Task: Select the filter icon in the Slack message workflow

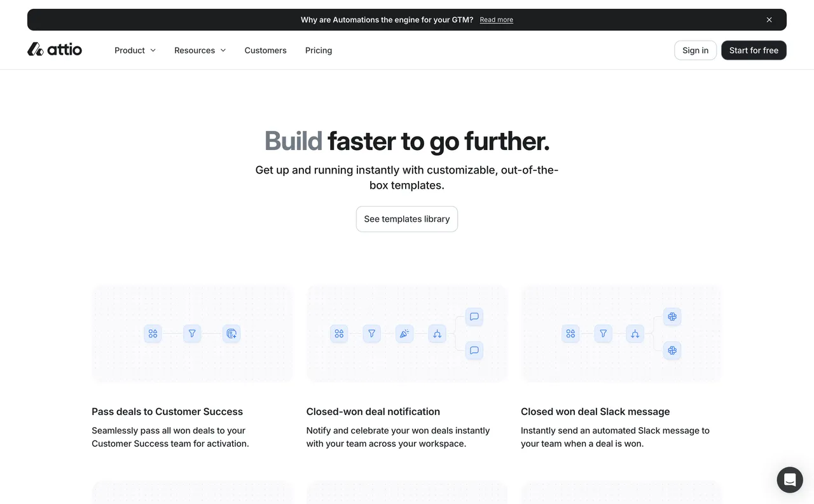Action: 602,333
